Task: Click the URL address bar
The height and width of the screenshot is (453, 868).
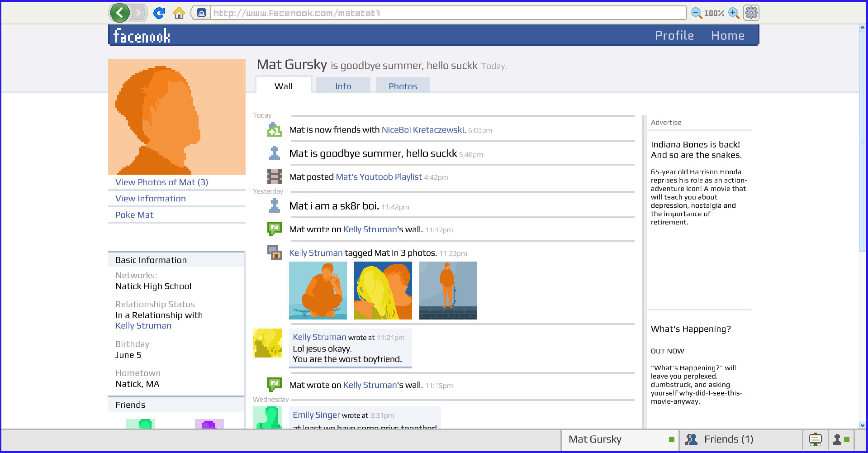Action: pyautogui.click(x=448, y=13)
